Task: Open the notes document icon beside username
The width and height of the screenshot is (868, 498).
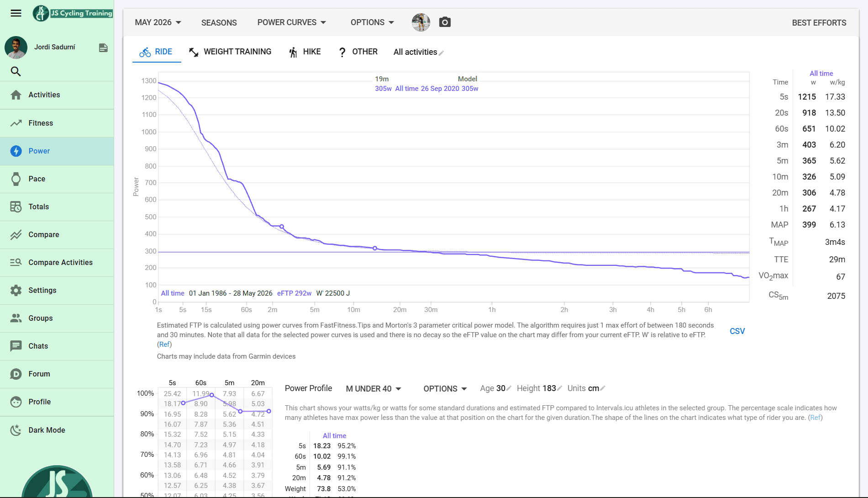Action: [103, 48]
